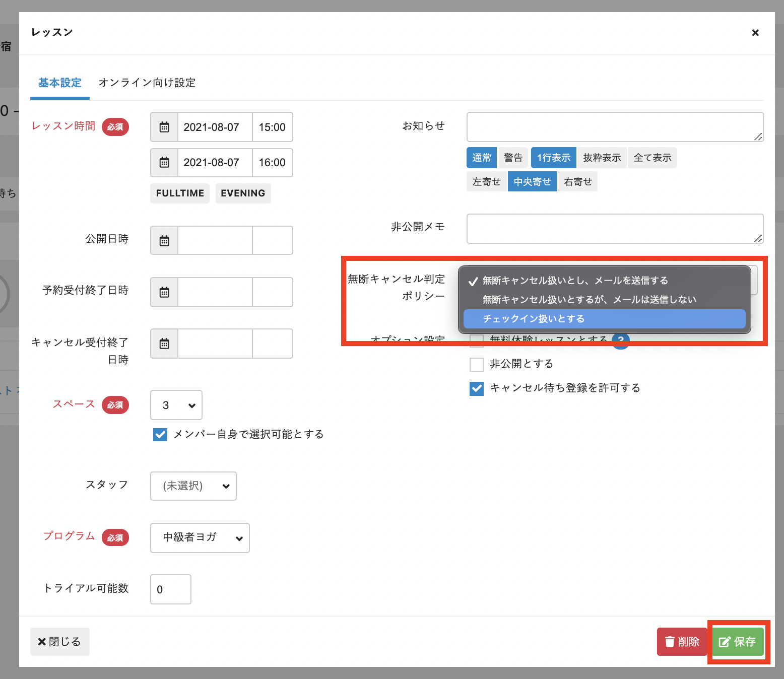Click the 予約受付終了日時 date field
The image size is (784, 679).
pyautogui.click(x=215, y=292)
